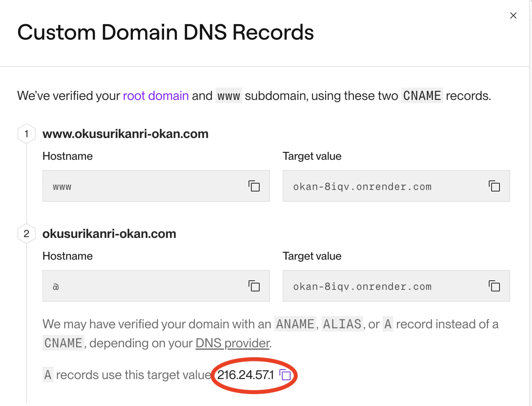Copy target value for the root domain record
Screen dimensions: 532x406
[x=494, y=286]
